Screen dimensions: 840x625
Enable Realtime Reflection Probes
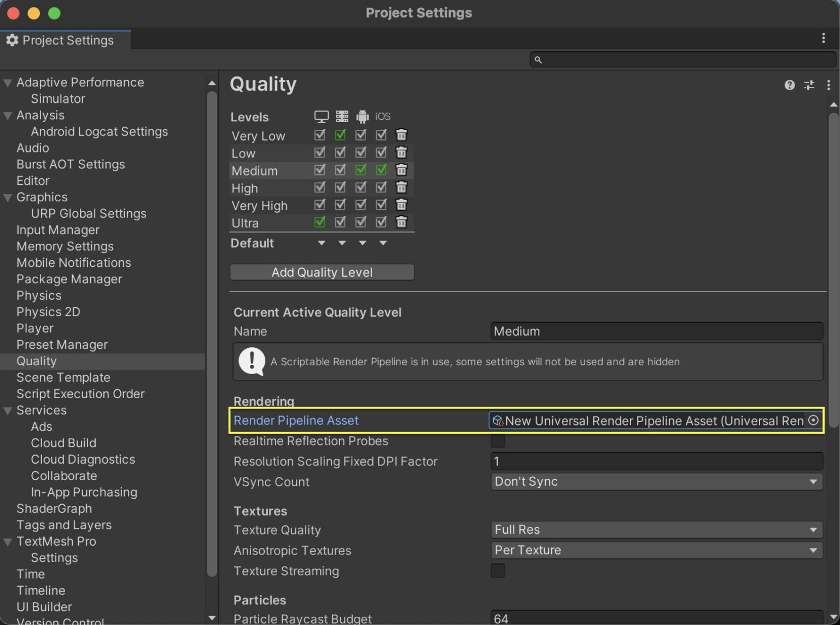498,441
